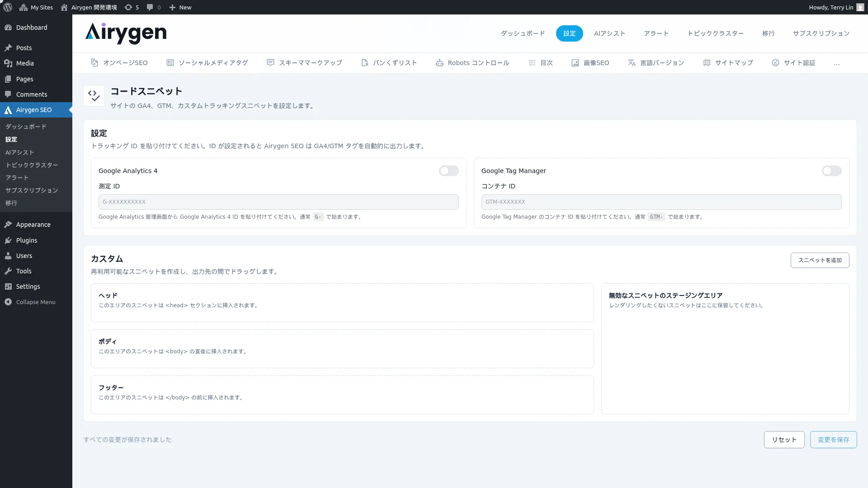Open the アラート top navigation tab

click(x=656, y=33)
